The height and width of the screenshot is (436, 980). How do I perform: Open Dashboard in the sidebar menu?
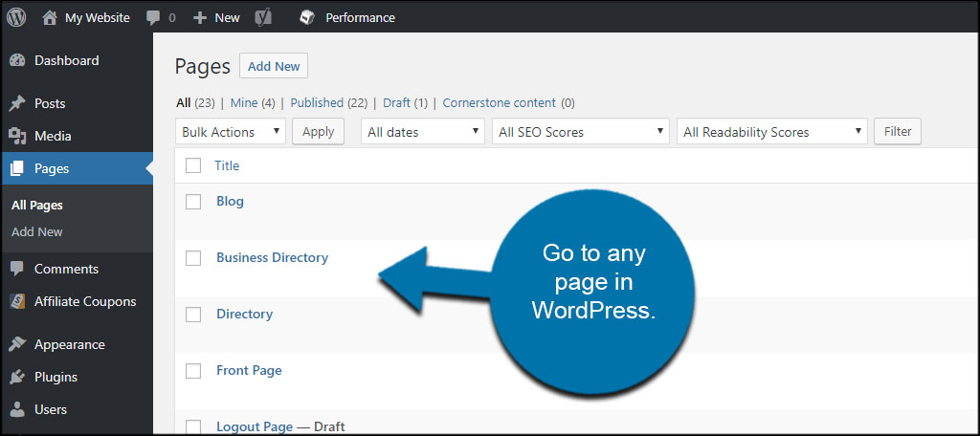click(66, 60)
